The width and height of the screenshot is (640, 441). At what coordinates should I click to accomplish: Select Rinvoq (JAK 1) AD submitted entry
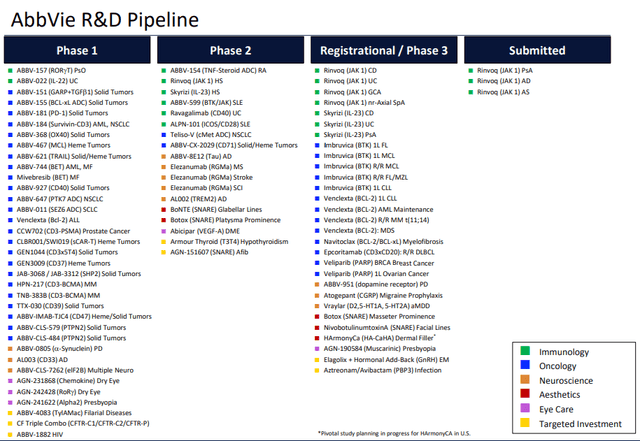coord(504,81)
